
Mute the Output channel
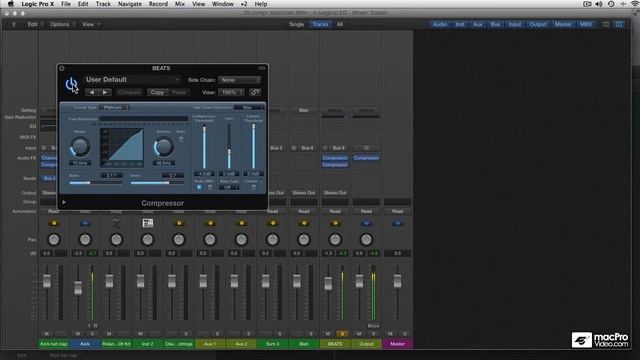[x=359, y=334]
